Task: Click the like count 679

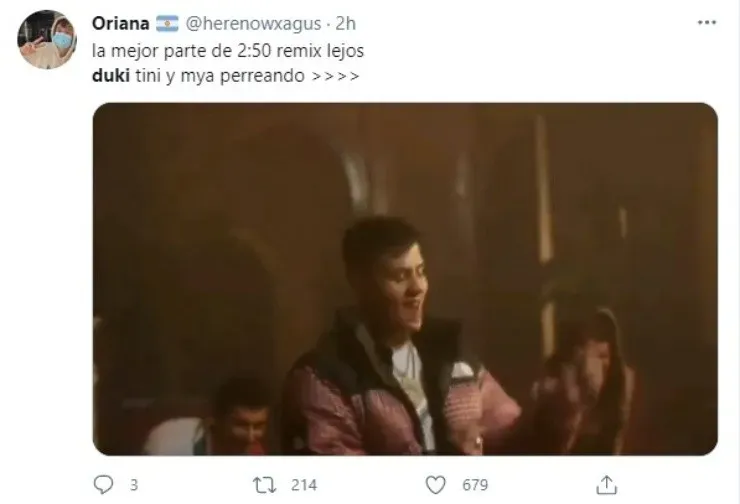Action: pyautogui.click(x=475, y=485)
